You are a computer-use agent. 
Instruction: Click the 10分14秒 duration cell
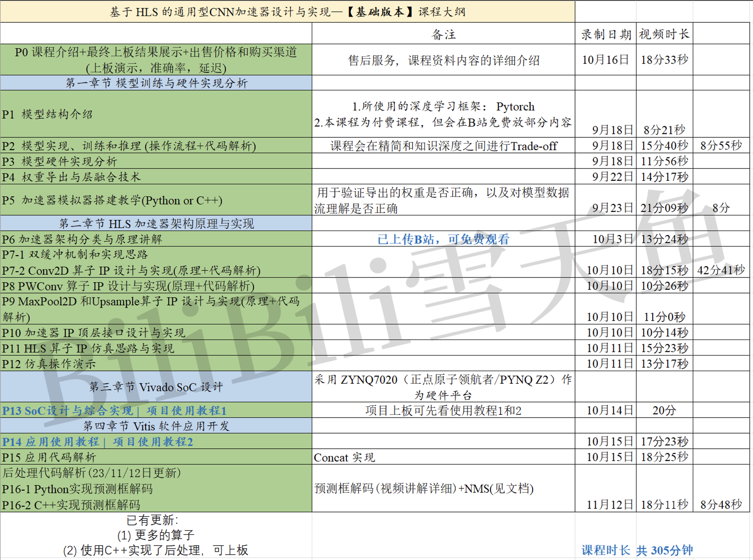(x=664, y=332)
